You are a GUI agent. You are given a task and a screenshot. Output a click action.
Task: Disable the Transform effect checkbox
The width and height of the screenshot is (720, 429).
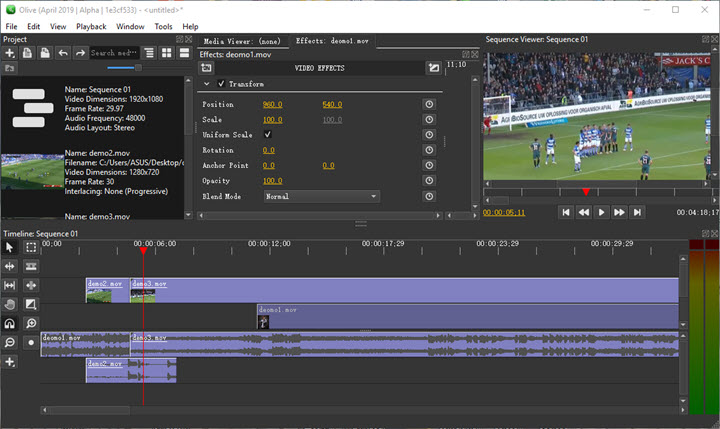221,85
